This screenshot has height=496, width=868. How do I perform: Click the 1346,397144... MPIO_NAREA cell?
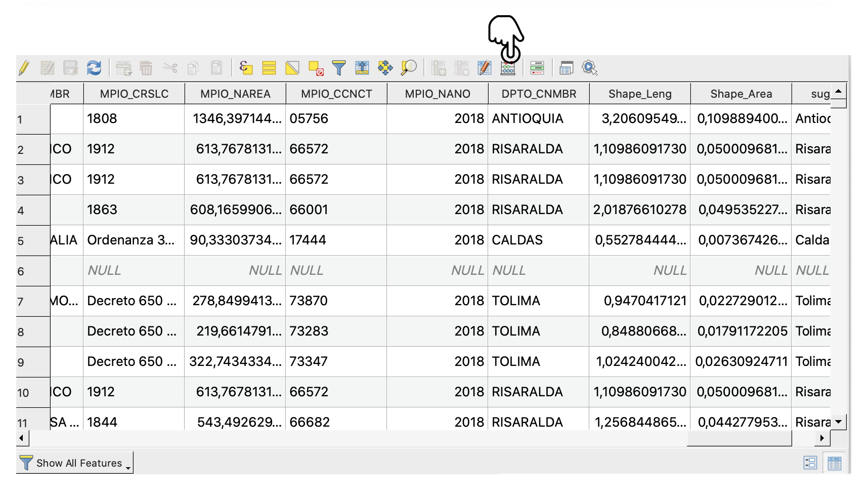235,119
